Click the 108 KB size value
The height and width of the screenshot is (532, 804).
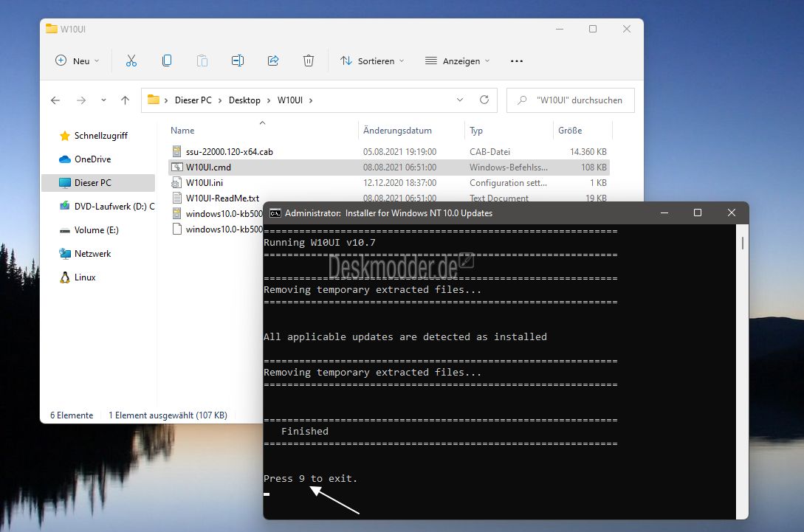tap(594, 167)
